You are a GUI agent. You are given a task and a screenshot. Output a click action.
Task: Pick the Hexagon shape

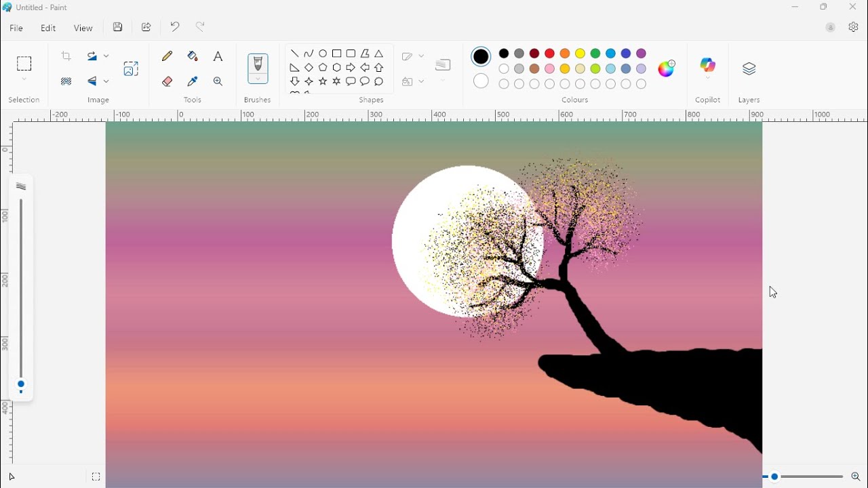click(x=337, y=68)
